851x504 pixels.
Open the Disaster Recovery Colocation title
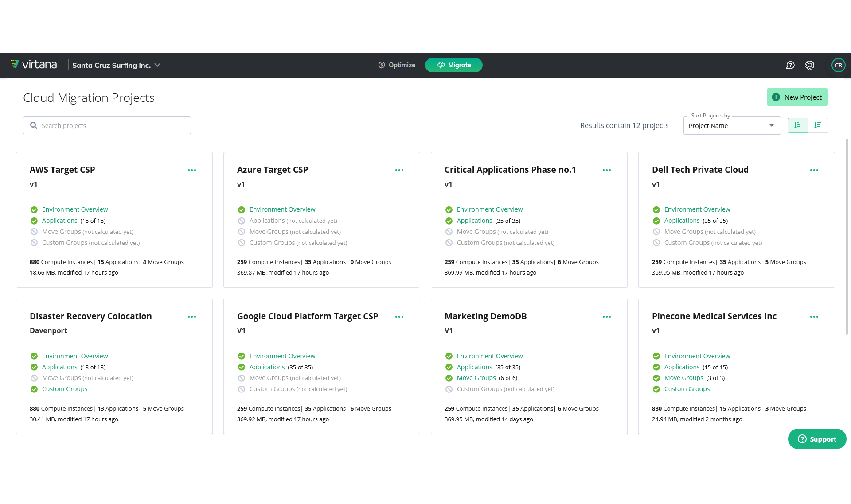(x=91, y=316)
